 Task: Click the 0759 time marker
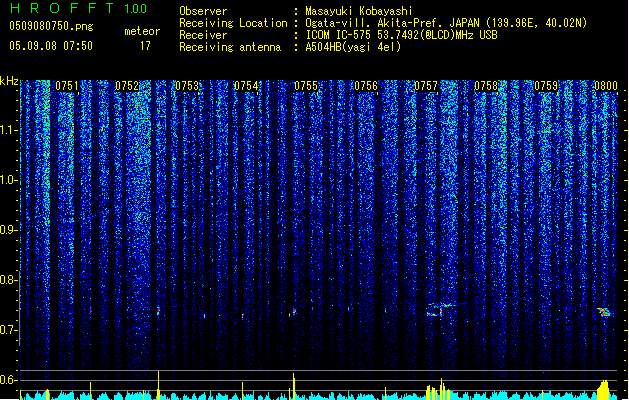click(546, 86)
